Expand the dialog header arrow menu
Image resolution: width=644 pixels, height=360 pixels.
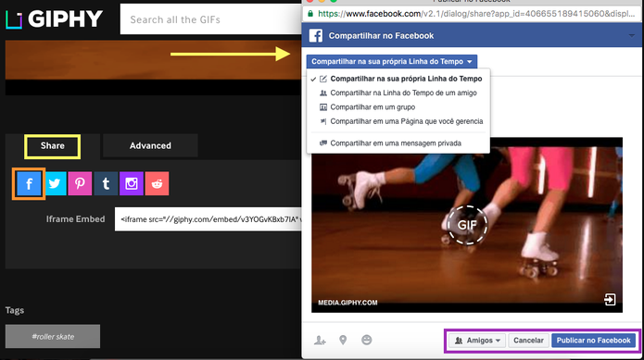632,36
